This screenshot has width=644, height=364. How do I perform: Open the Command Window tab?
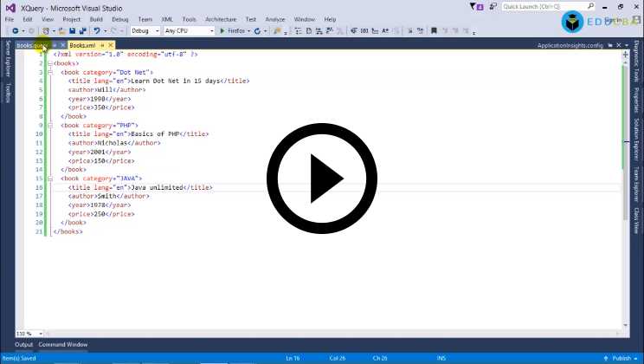tap(63, 344)
